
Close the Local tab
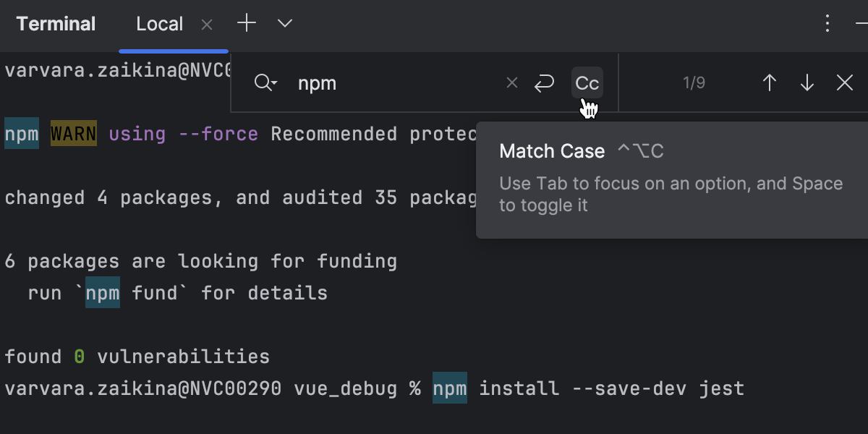[x=206, y=23]
